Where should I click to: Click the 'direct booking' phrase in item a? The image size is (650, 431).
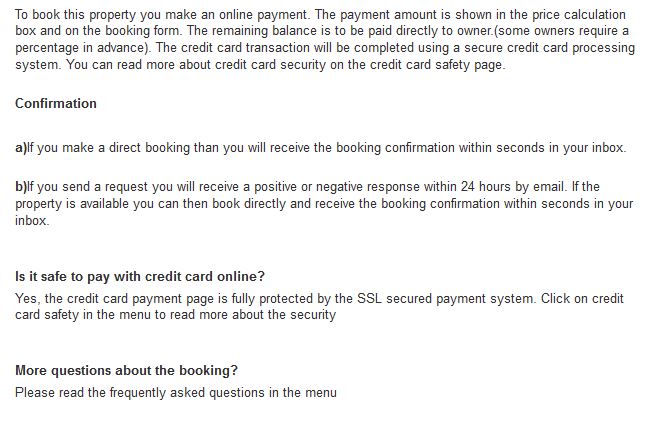point(149,148)
